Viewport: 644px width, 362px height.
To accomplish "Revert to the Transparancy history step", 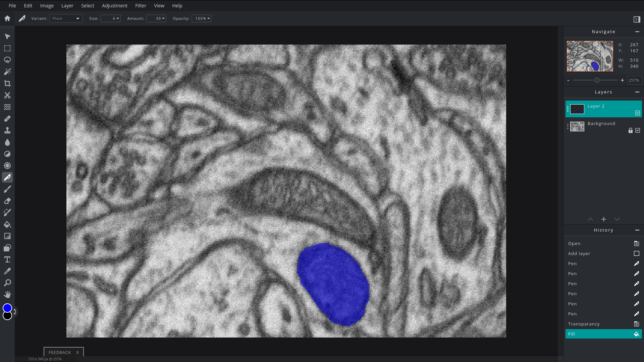I will point(604,324).
